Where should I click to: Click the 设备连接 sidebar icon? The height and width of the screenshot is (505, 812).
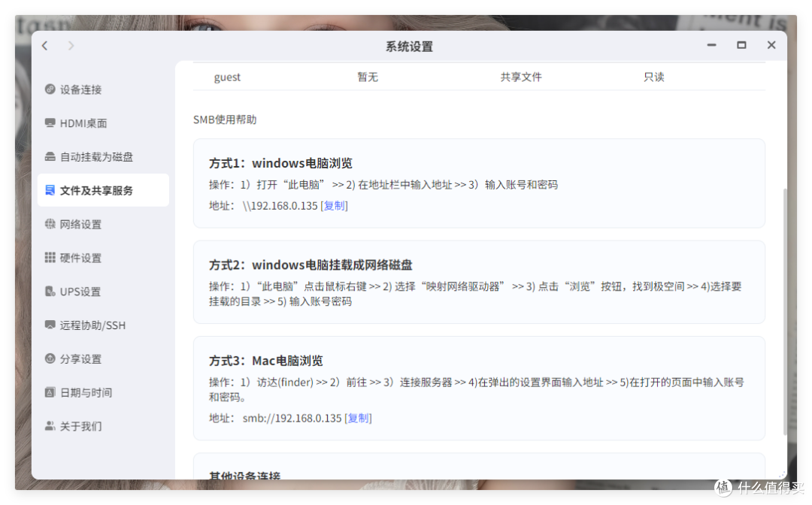[50, 89]
